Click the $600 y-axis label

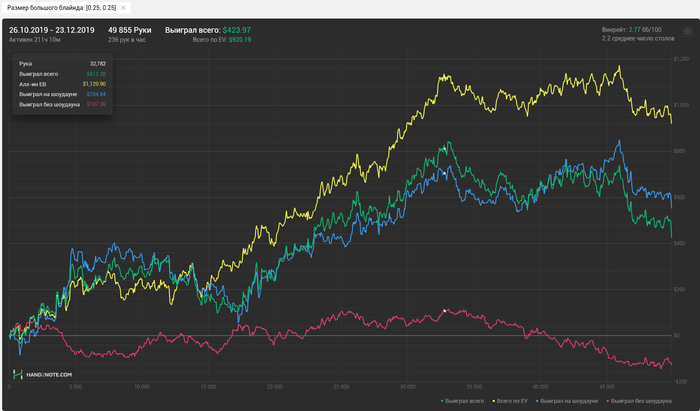coord(679,197)
